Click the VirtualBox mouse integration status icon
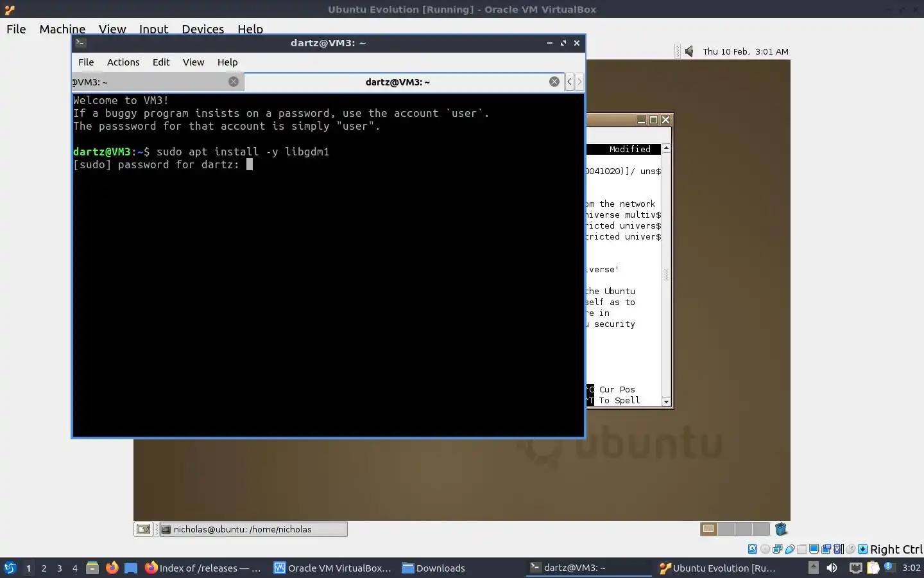 pyautogui.click(x=850, y=549)
